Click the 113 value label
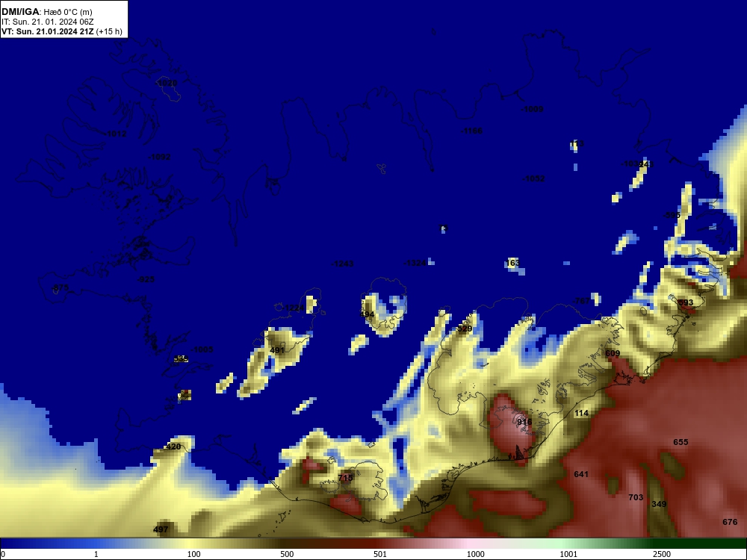Screen dimensions: 747x560 pyautogui.click(x=577, y=144)
